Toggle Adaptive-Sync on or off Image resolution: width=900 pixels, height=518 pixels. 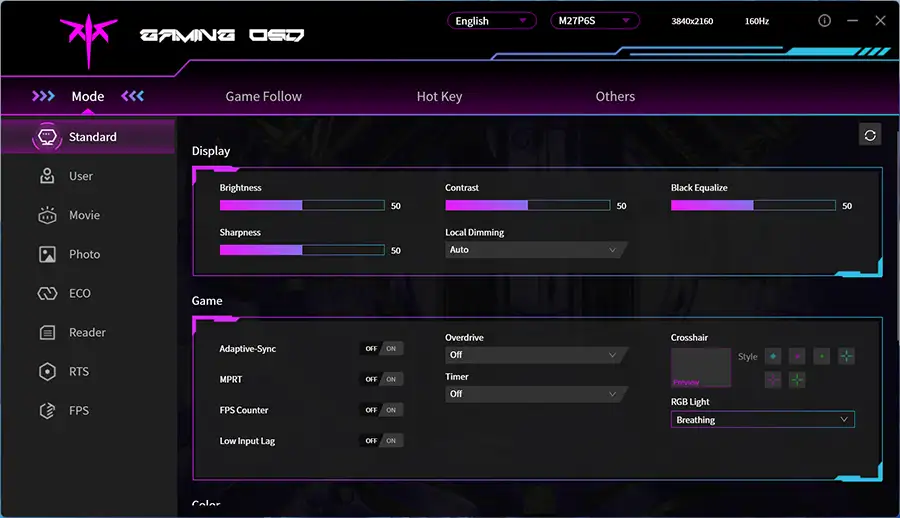(381, 349)
